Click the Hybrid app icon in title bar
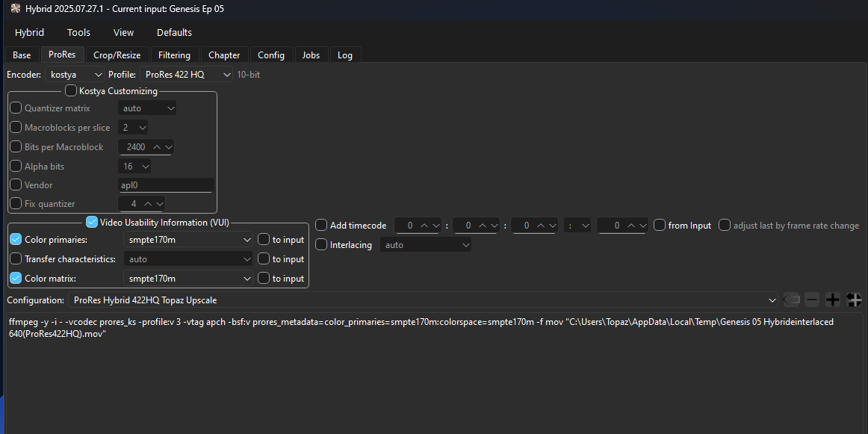 coord(16,8)
